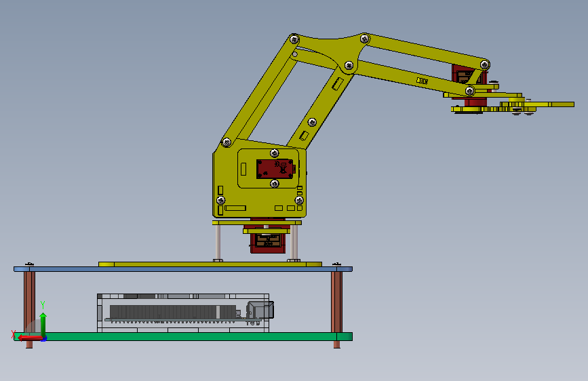
Task: Click the screw directly above the body servo
Action: (275, 153)
